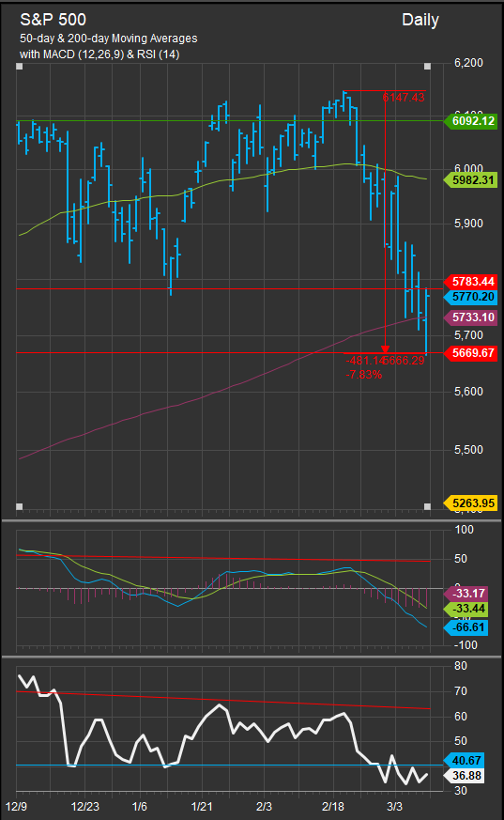Click the 5,700 price axis label
The height and width of the screenshot is (820, 504).
click(x=468, y=335)
